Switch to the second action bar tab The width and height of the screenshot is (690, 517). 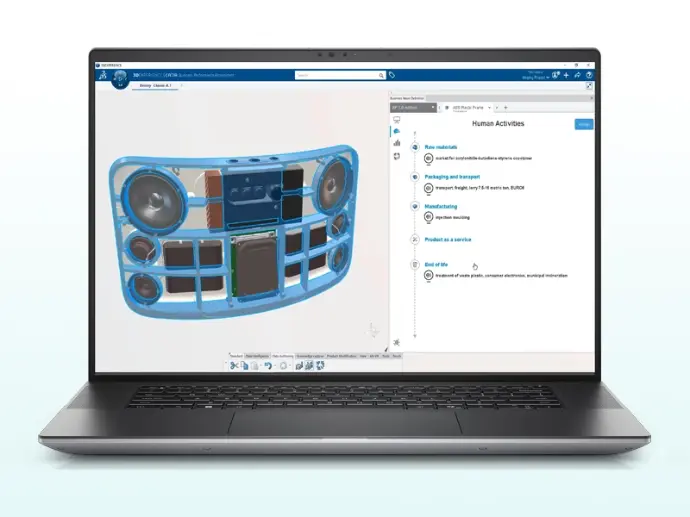(257, 356)
